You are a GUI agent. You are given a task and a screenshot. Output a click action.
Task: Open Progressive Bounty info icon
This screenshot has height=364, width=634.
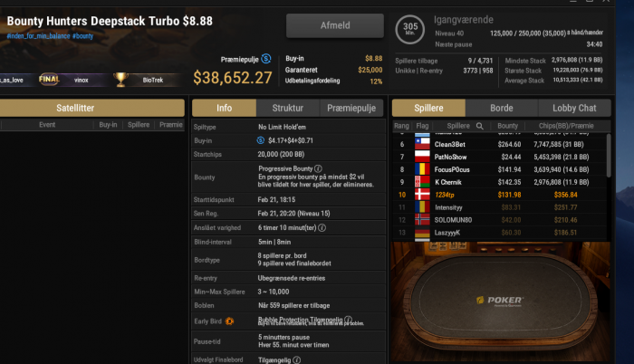318,168
